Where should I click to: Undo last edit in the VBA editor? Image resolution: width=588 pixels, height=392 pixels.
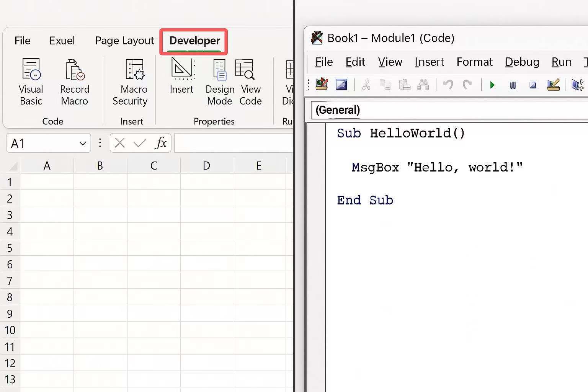coord(448,85)
